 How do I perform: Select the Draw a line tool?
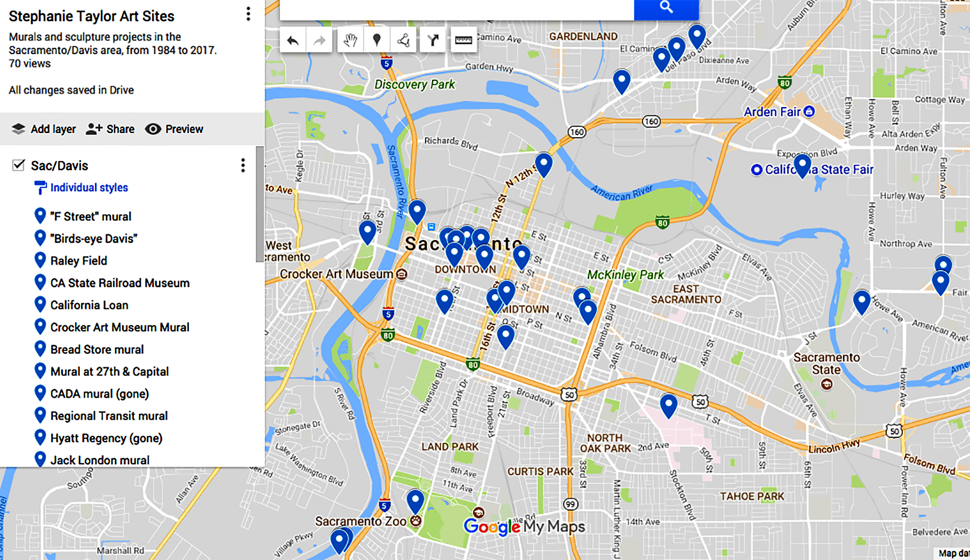(x=403, y=40)
